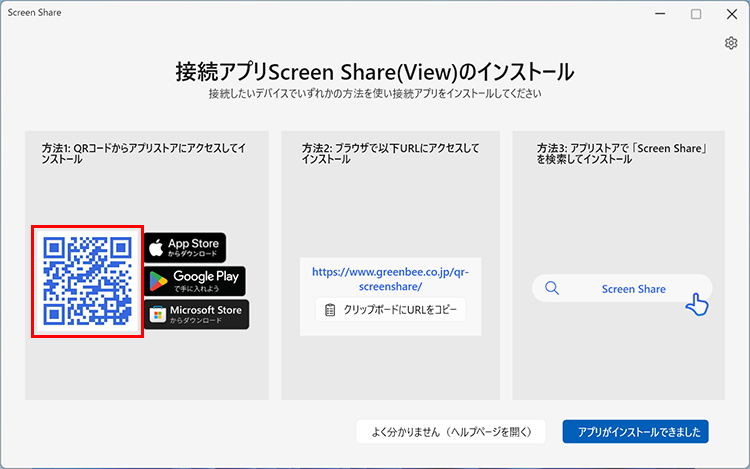Viewport: 750px width, 469px height.
Task: Click the magnifier search icon
Action: tap(552, 289)
